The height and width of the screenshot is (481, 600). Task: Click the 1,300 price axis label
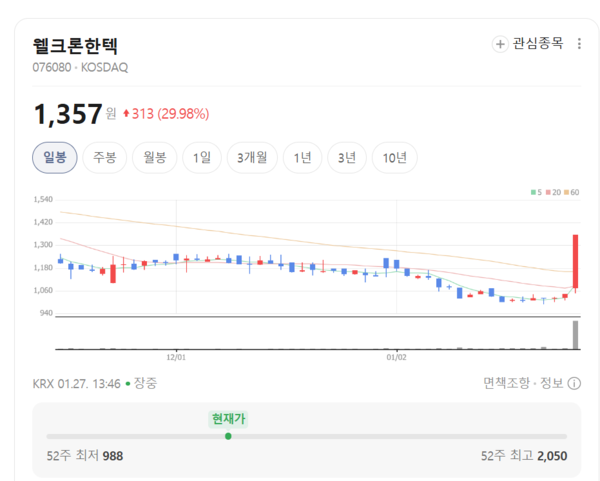point(43,245)
